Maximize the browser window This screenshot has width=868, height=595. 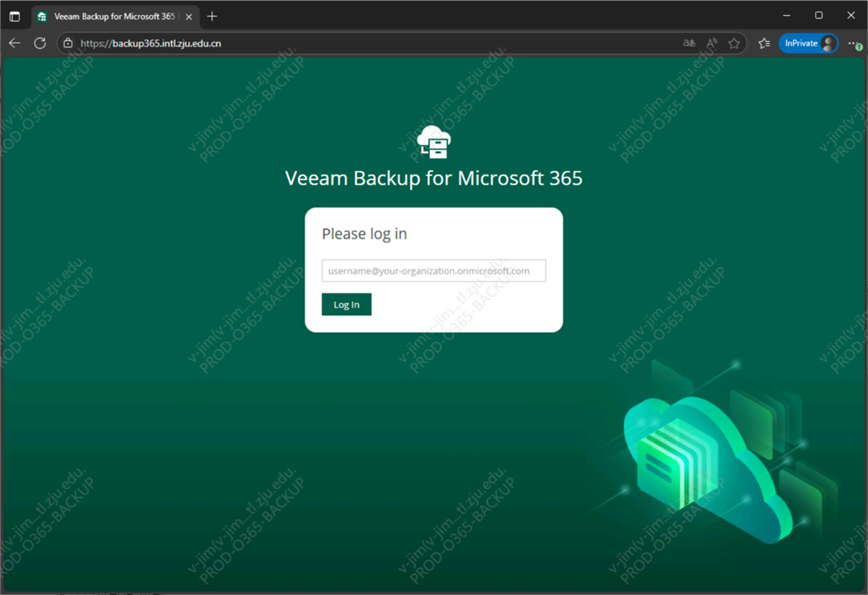click(819, 16)
